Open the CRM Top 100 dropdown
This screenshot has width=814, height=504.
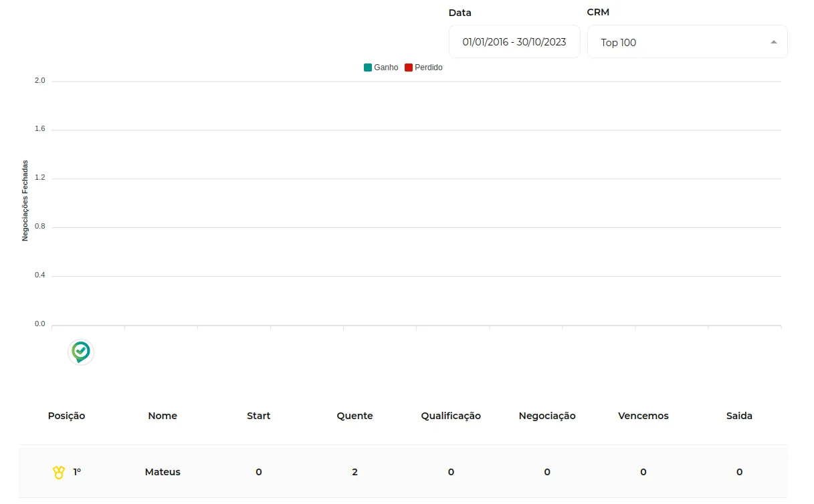click(687, 42)
